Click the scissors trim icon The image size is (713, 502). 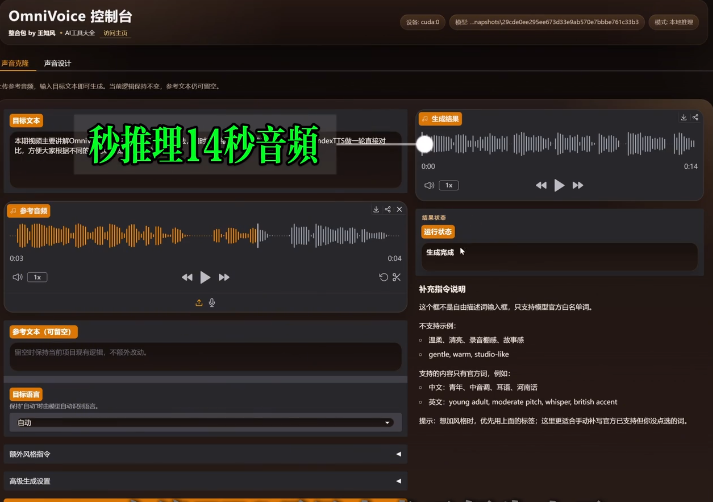point(397,277)
